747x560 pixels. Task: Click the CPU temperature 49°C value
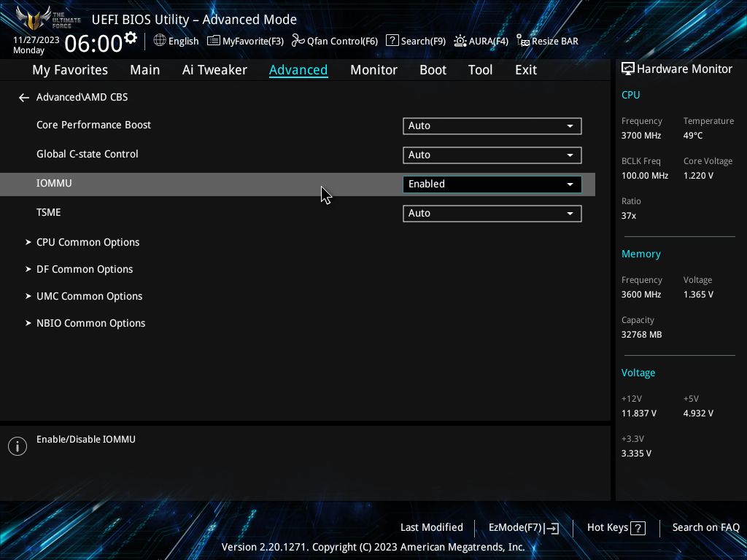693,136
